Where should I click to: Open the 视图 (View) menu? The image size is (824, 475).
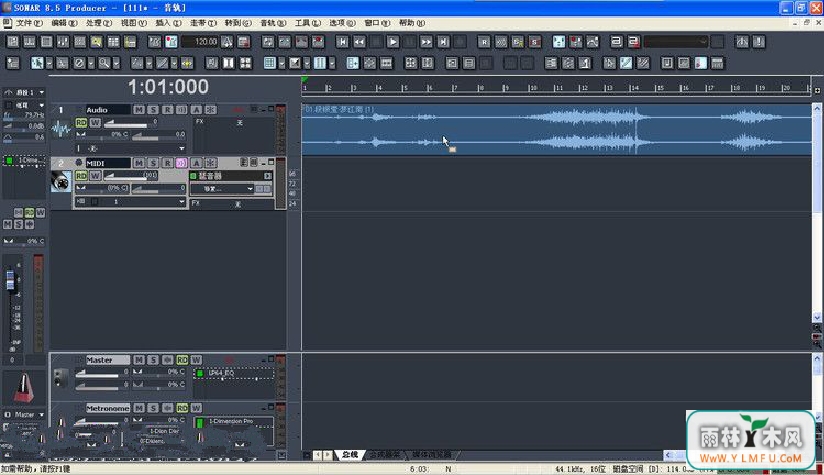pyautogui.click(x=133, y=23)
